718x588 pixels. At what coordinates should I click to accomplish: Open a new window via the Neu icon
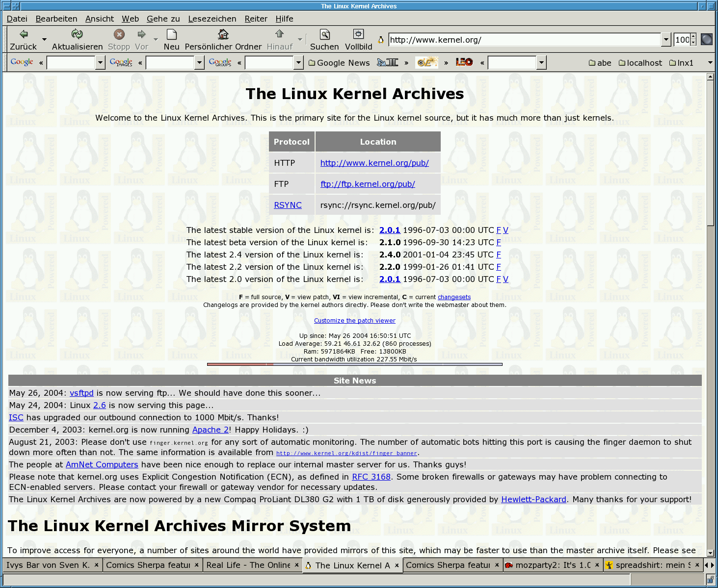(x=171, y=34)
